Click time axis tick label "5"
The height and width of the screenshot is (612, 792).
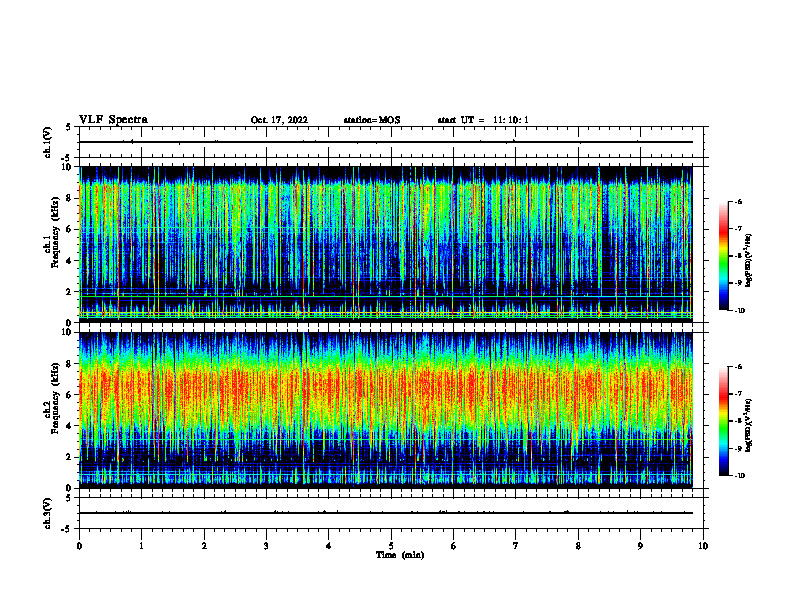tap(391, 546)
